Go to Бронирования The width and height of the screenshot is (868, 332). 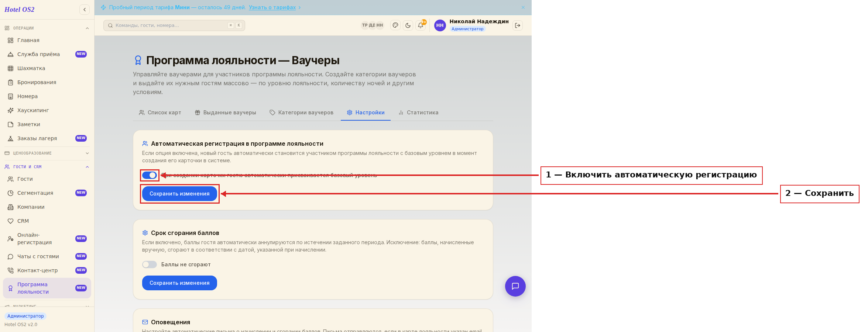coord(47,82)
